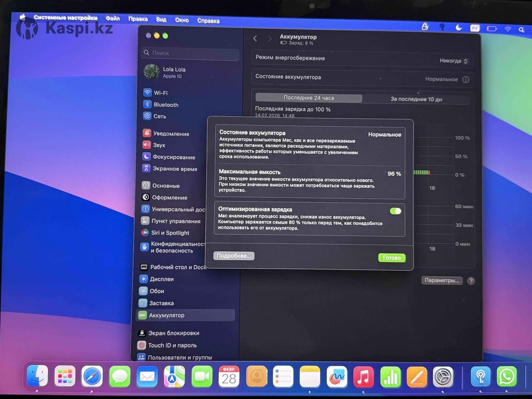
Task: Click the Параметры... button
Action: click(x=442, y=281)
